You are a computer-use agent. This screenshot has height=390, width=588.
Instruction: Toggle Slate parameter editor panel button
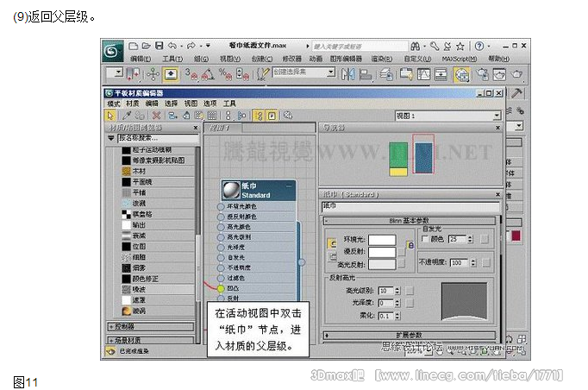(x=271, y=116)
